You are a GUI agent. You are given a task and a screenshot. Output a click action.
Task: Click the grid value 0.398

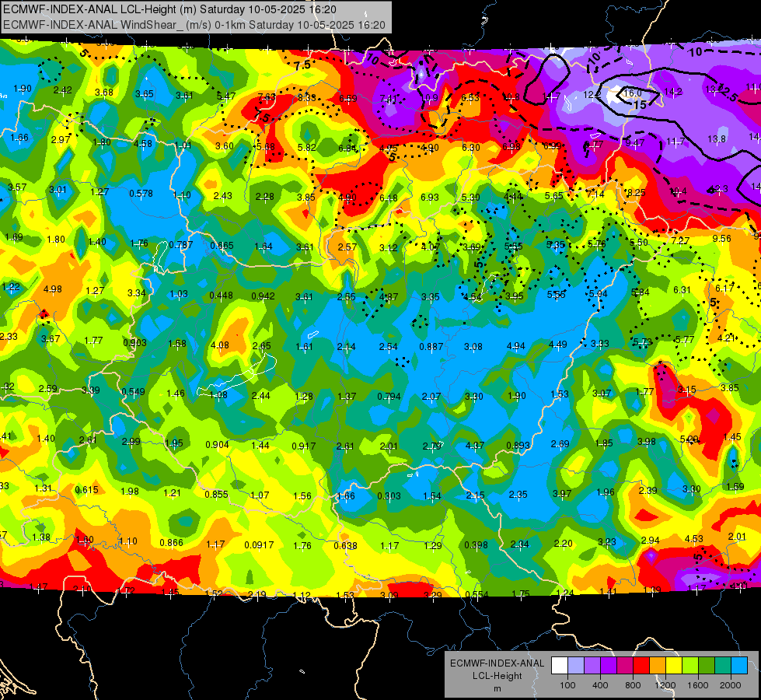476,545
